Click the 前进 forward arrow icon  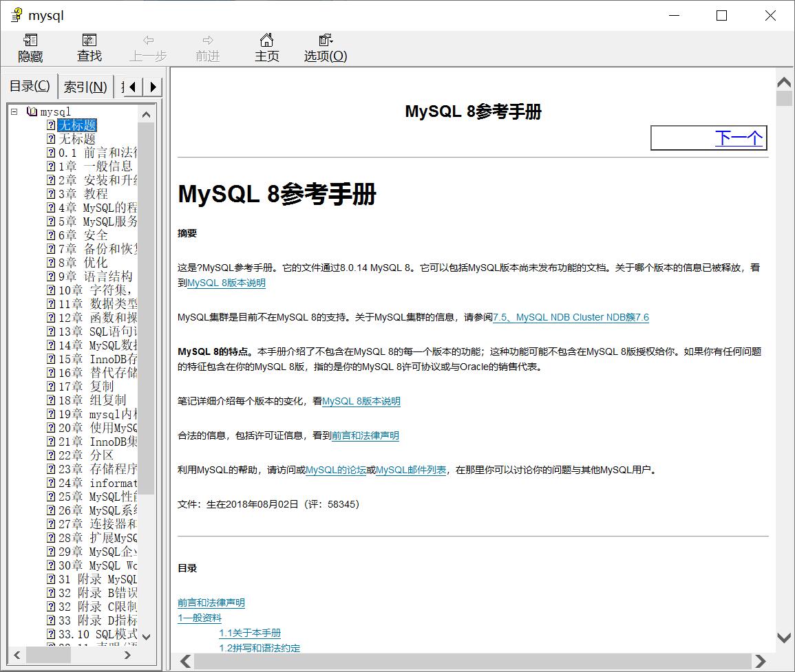207,47
